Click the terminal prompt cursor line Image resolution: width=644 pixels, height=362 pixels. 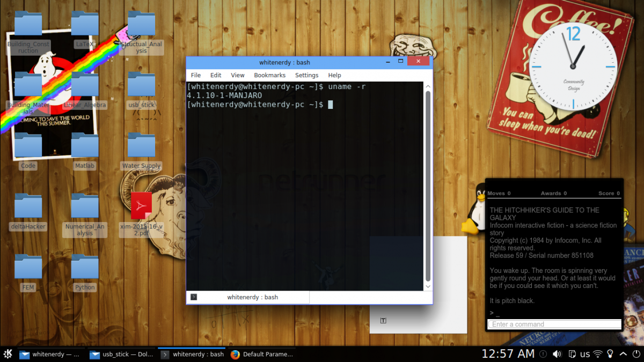tap(260, 105)
